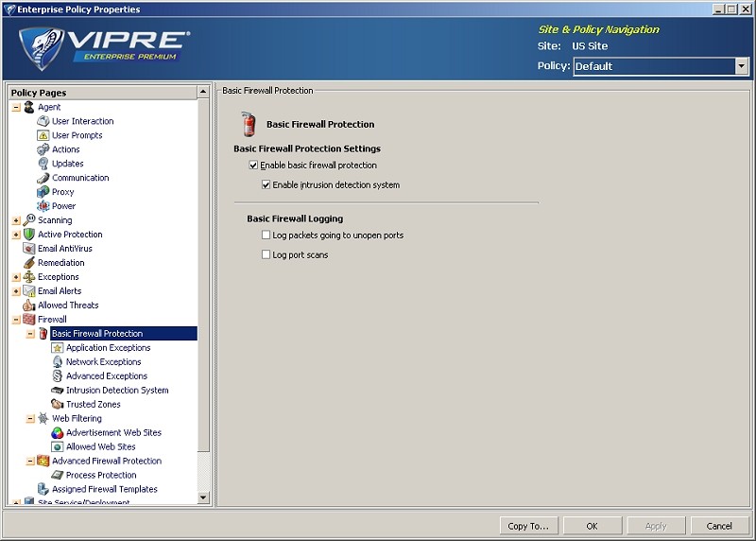756x541 pixels.
Task: Click the Allowed Threats thumbs-up icon
Action: click(29, 305)
